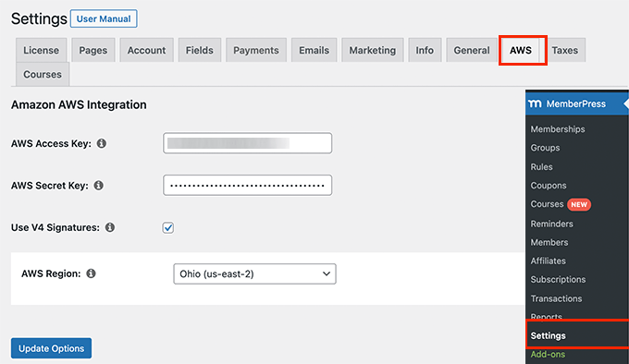629x364 pixels.
Task: Open Rules in the MemberPress menu
Action: [541, 166]
